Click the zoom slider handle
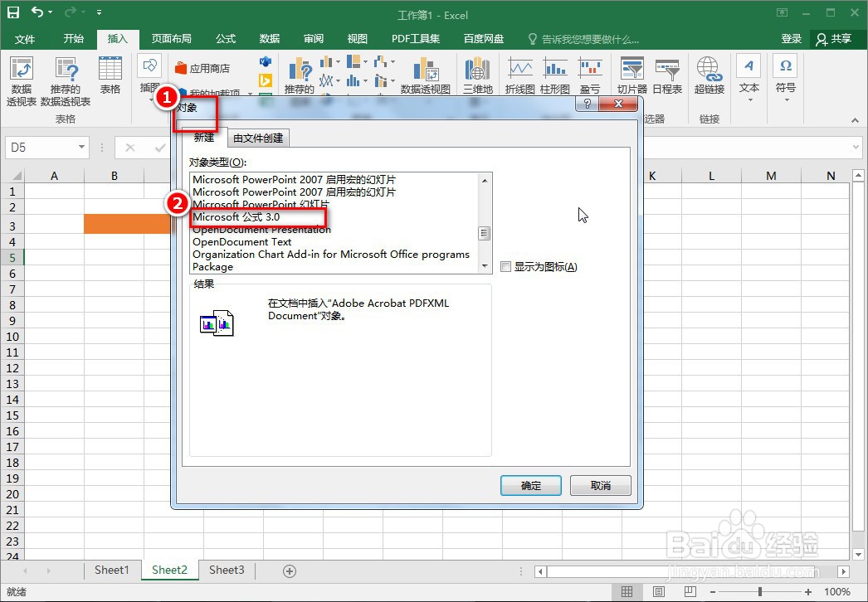The width and height of the screenshot is (868, 602). tap(760, 592)
